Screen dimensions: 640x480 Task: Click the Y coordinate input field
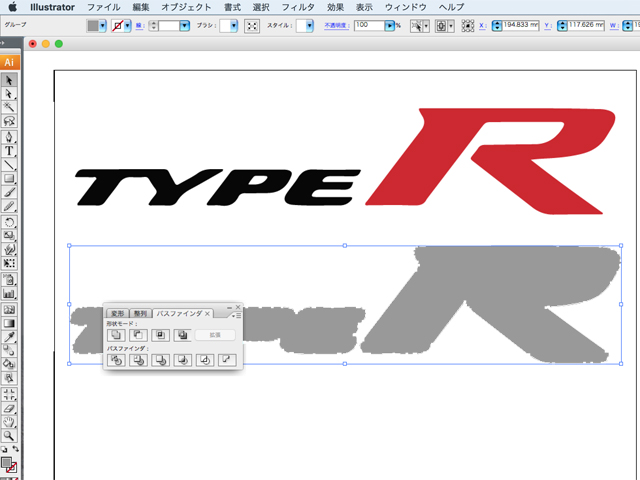[x=586, y=25]
